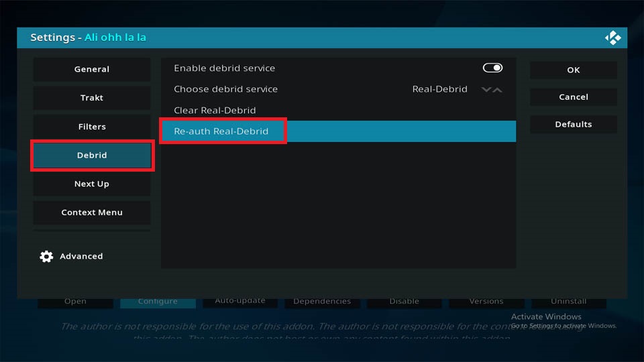Viewport: 644px width, 362px height.
Task: Confirm settings with OK button
Action: [574, 70]
